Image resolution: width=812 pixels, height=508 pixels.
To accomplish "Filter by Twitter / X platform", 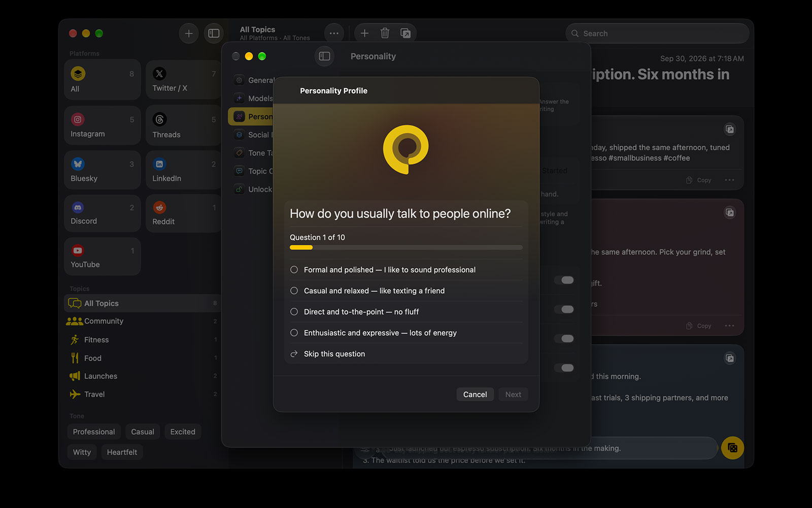I will pos(184,80).
